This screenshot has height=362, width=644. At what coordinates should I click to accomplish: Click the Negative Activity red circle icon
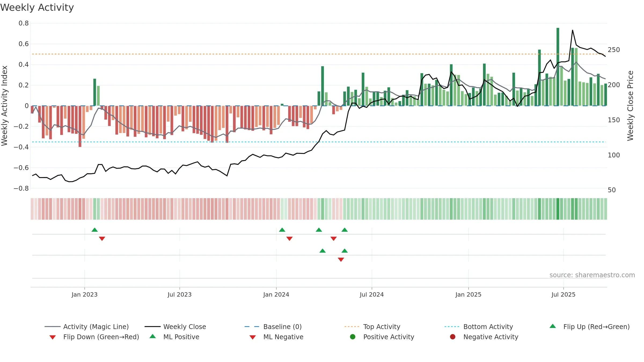coord(453,337)
